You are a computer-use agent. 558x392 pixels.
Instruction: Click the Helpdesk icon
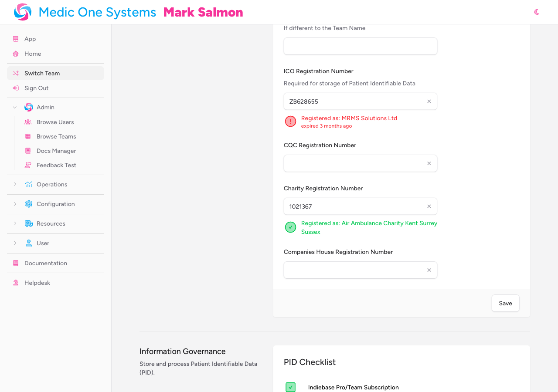point(15,282)
